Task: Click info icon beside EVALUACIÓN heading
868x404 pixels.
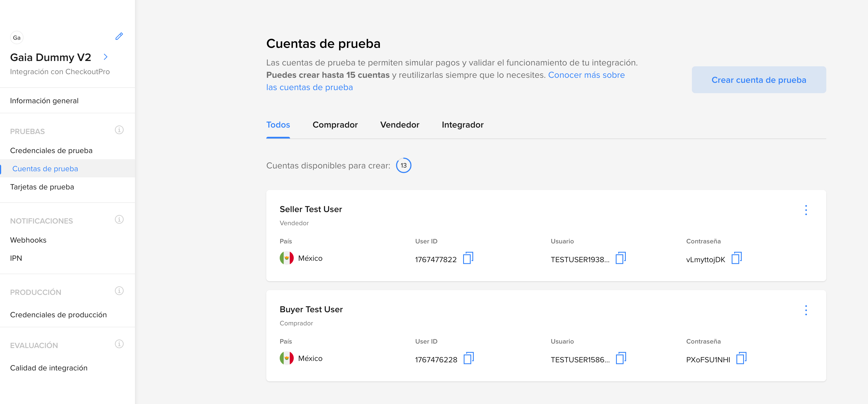Action: tap(119, 344)
